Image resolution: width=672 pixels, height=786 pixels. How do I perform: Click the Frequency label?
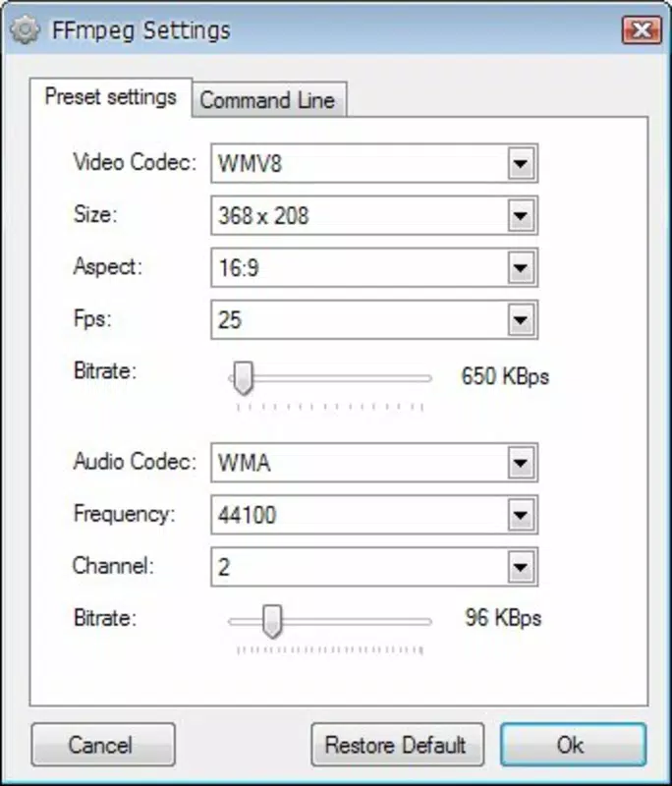pyautogui.click(x=124, y=514)
